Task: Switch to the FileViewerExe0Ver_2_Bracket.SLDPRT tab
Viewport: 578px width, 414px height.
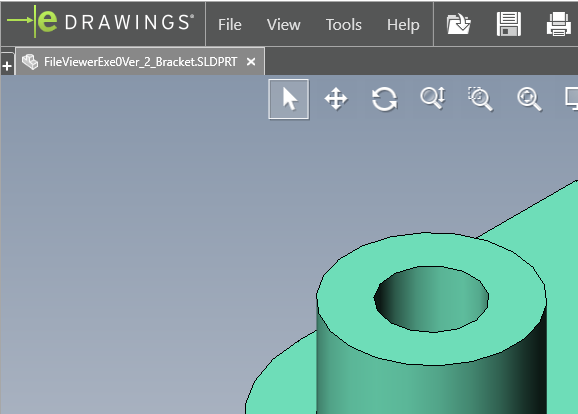Action: (x=140, y=62)
